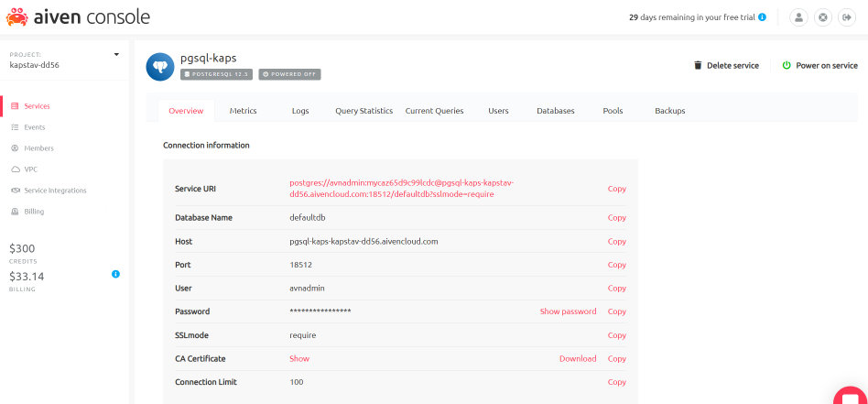This screenshot has height=404, width=868.
Task: Click the postgres Service URI text
Action: [402, 189]
